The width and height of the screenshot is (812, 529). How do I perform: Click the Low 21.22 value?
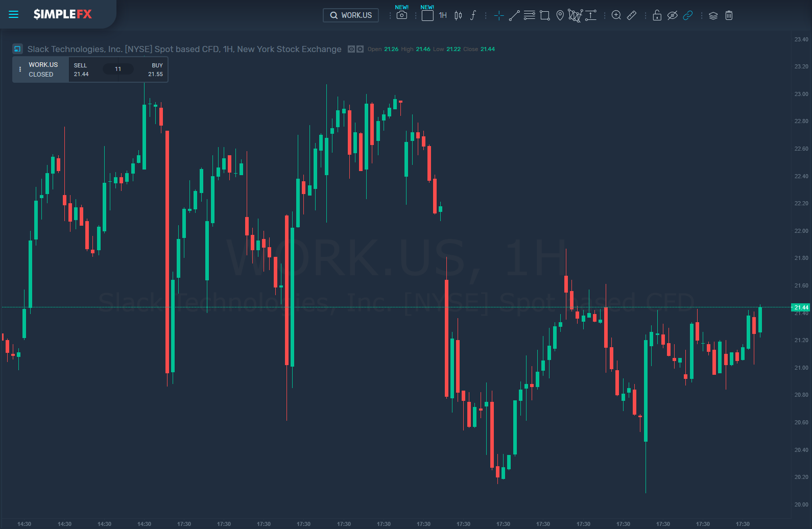pos(453,49)
